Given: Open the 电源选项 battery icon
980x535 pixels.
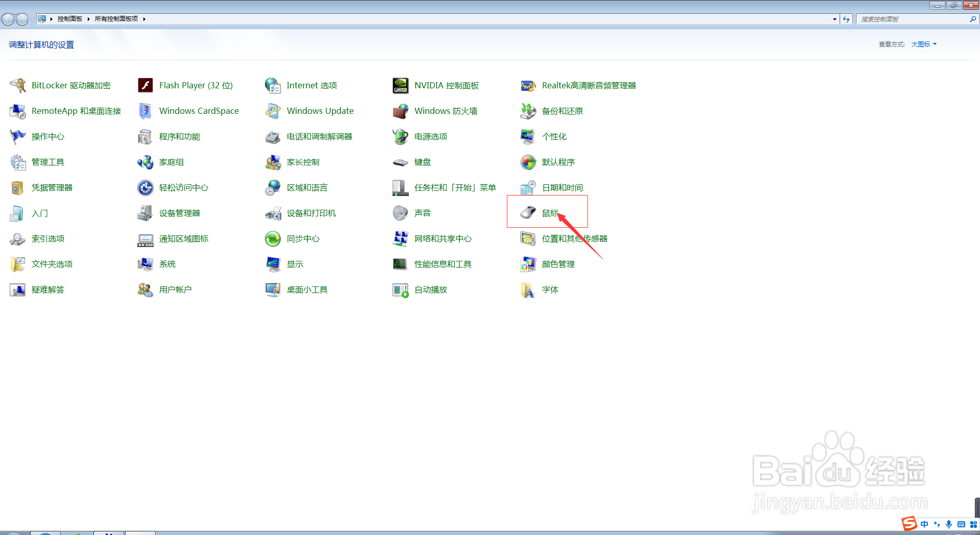Looking at the screenshot, I should [x=401, y=136].
